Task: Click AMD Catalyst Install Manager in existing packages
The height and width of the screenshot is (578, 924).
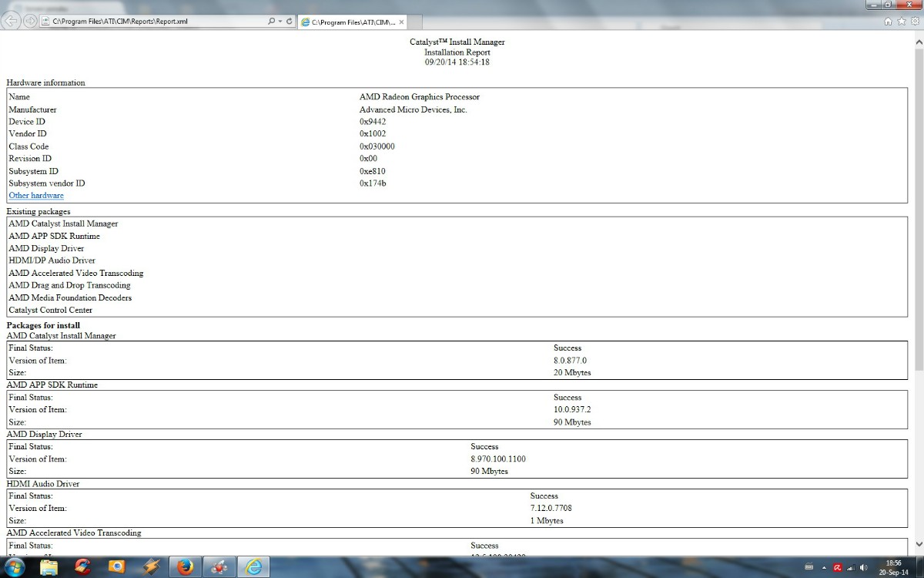Action: [x=63, y=223]
